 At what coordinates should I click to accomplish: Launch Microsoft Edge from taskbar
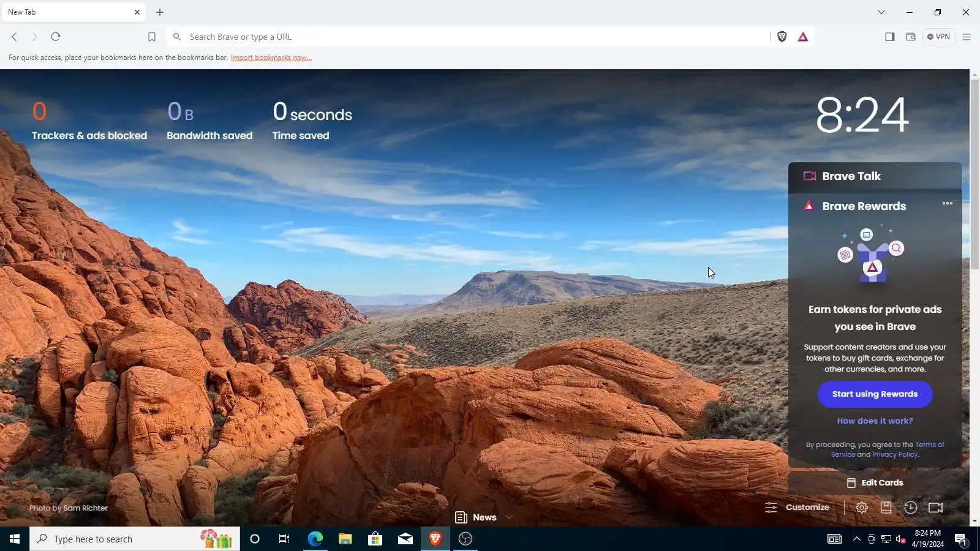315,539
